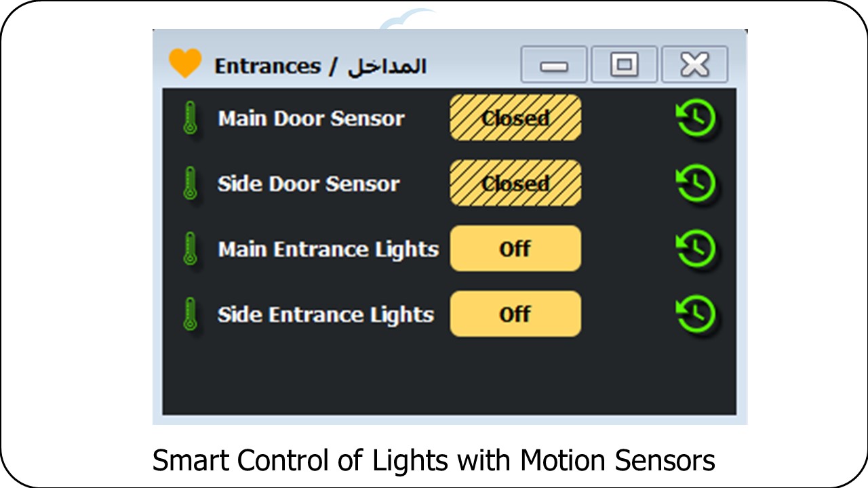Select the Side Door Sensor label
This screenshot has width=868, height=488.
pos(309,184)
